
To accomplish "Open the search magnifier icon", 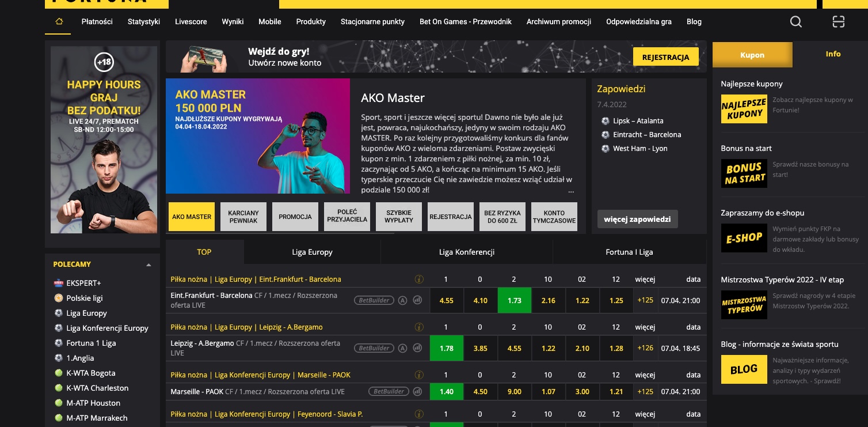I will 796,22.
